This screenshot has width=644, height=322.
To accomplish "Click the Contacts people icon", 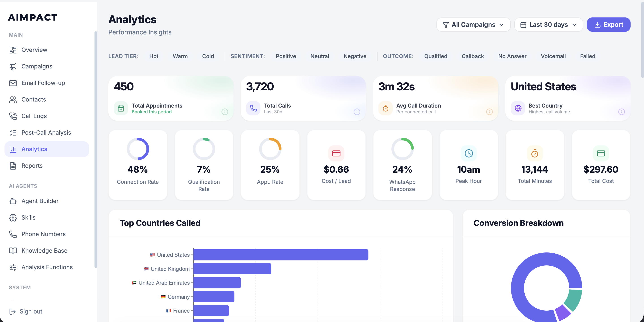I will coord(13,100).
